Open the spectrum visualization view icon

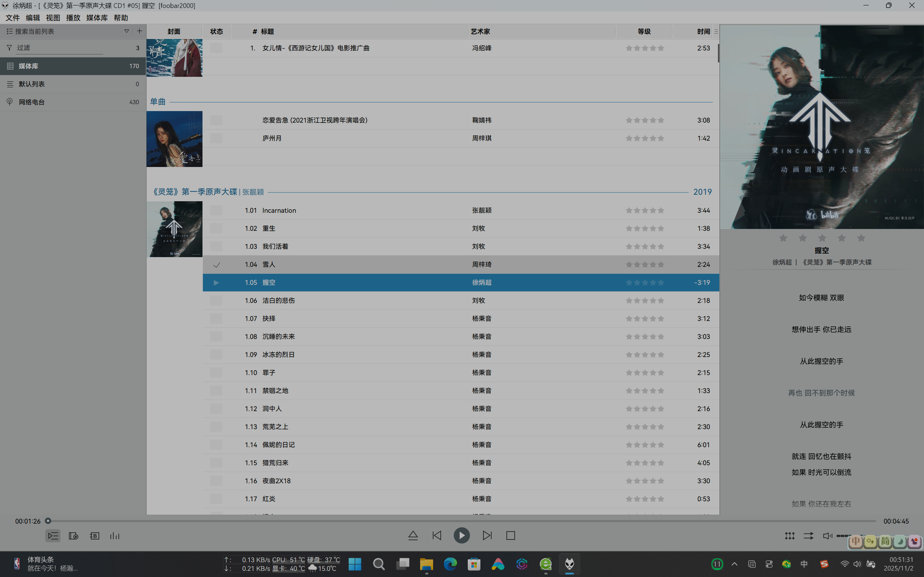click(114, 536)
